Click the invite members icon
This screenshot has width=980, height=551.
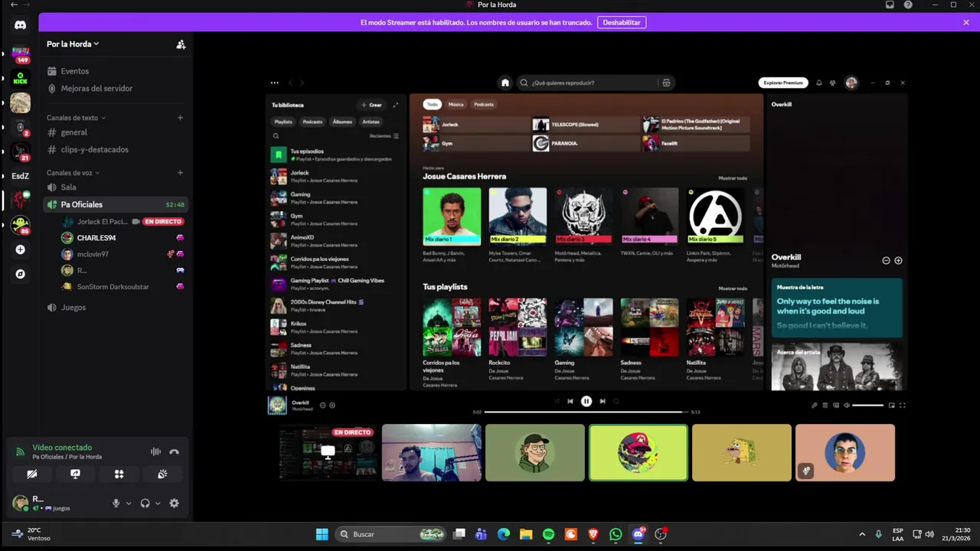pos(181,44)
